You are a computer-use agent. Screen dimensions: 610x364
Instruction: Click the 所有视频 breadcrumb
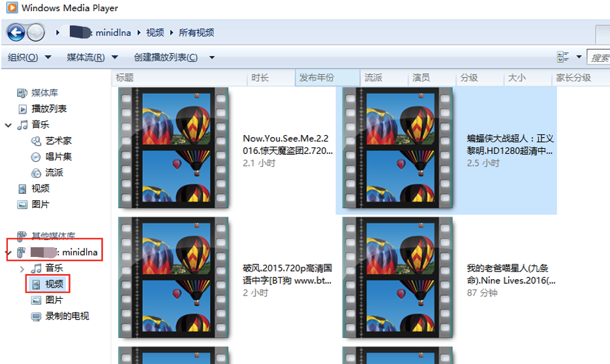tap(196, 33)
